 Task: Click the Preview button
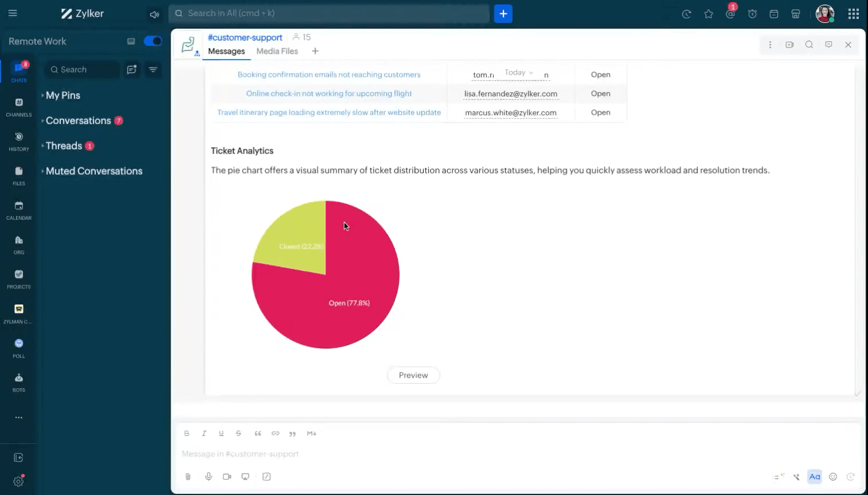pos(413,375)
